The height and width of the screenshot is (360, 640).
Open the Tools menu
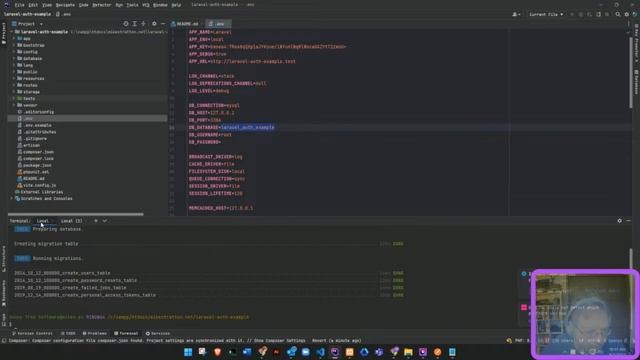132,5
